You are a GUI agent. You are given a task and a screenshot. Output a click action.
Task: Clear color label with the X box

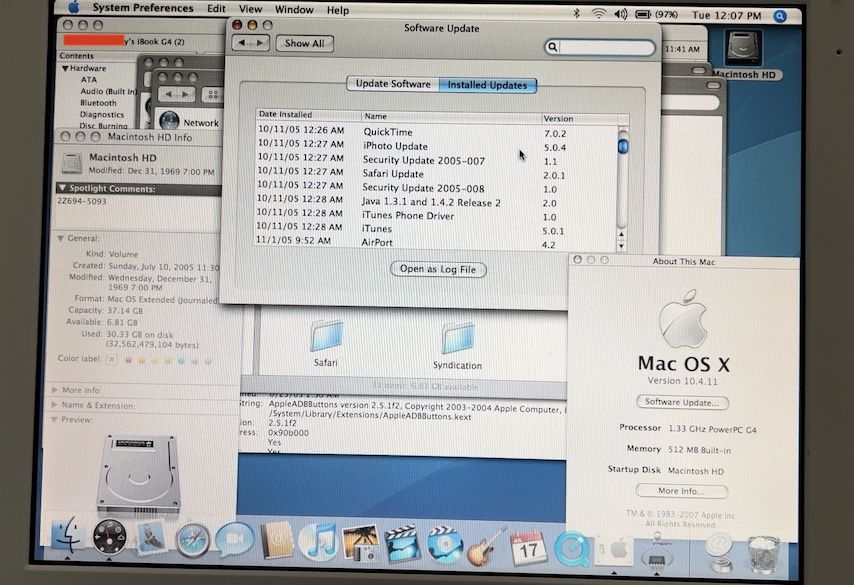point(112,359)
